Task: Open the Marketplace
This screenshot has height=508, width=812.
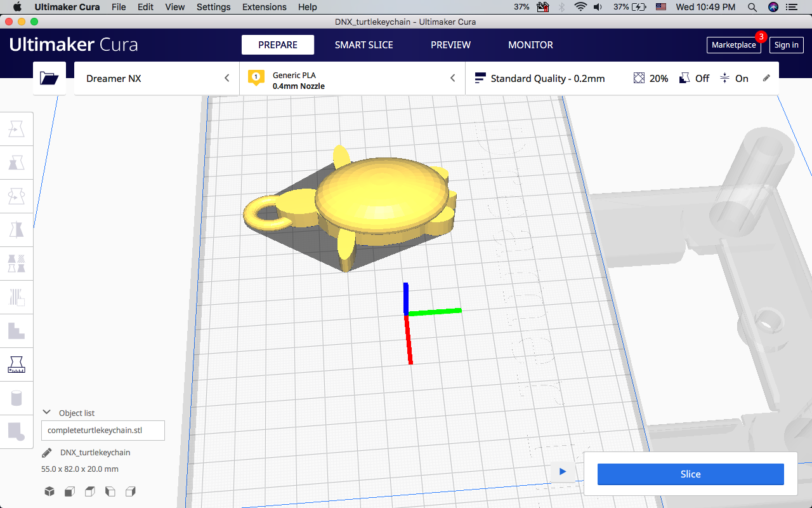Action: click(x=734, y=45)
